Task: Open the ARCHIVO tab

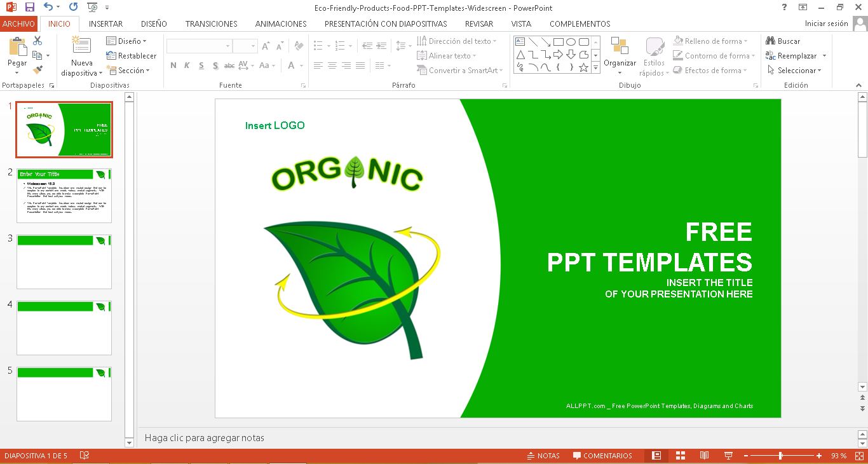Action: point(18,24)
